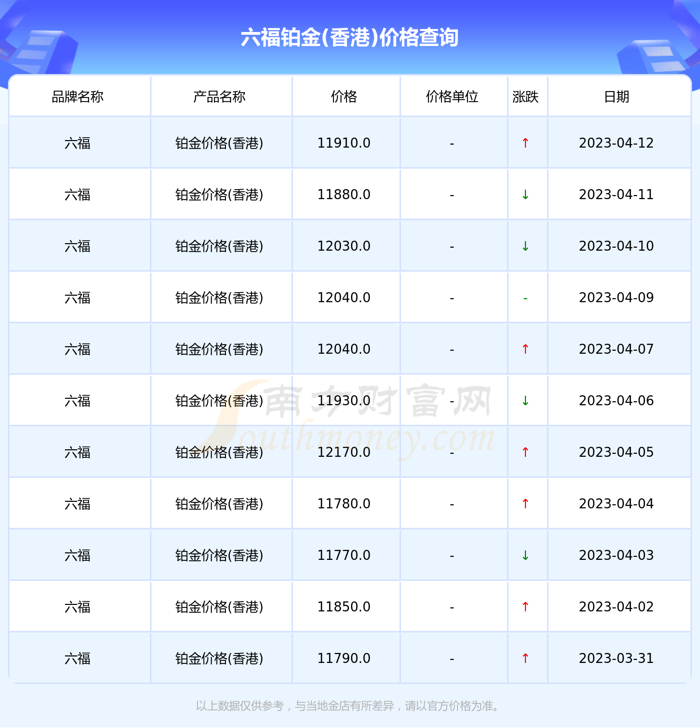Click the red up arrow for 2023-04-02
This screenshot has width=700, height=728.
[525, 607]
